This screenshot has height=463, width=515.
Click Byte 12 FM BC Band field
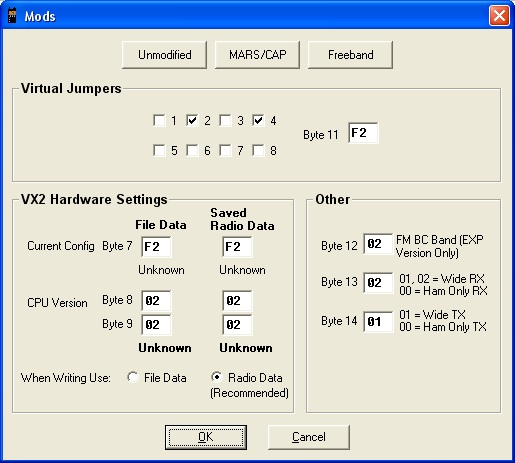378,244
